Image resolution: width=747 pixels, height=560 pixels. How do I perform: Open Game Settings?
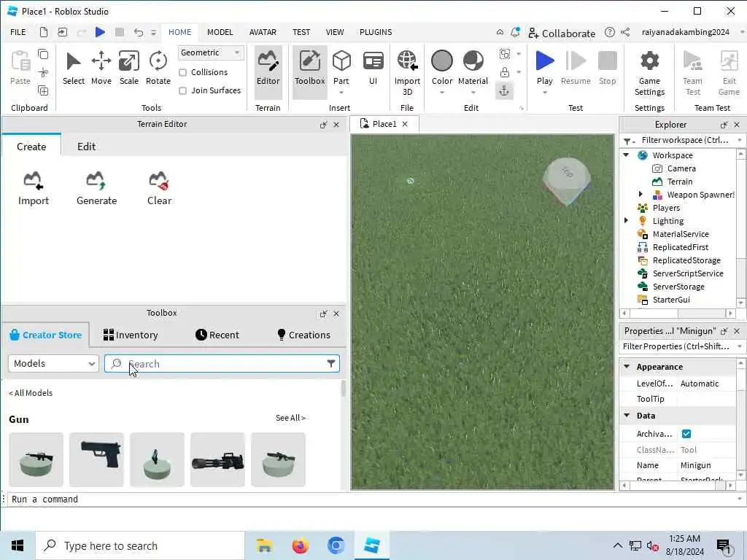(649, 73)
